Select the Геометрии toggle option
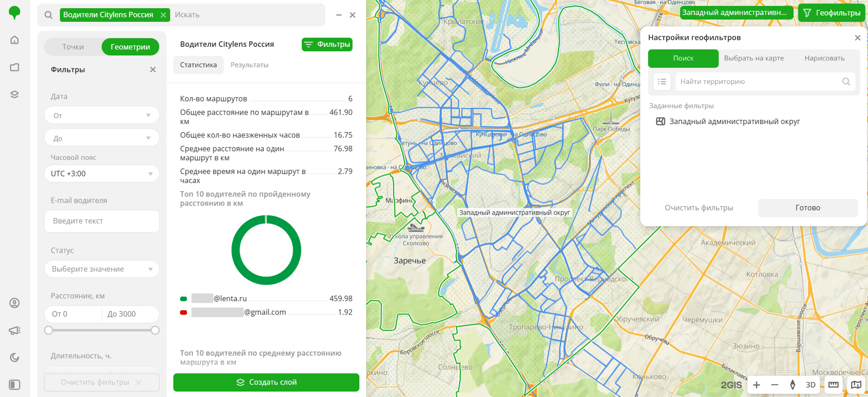Viewport: 868px width, 397px height. pos(130,47)
